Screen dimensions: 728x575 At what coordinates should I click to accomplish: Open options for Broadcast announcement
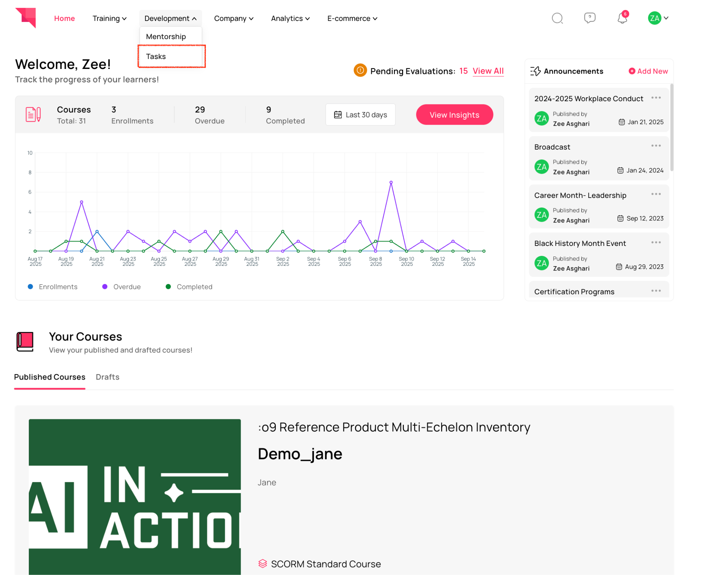tap(655, 146)
